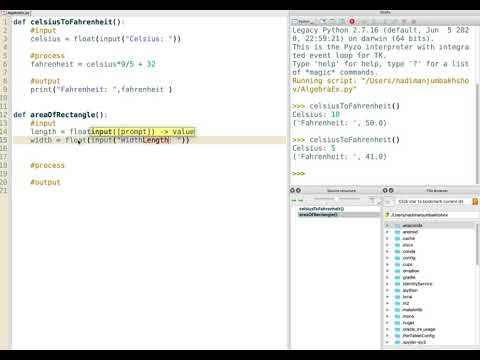Expand the .cups folder
The width and height of the screenshot is (480, 360).
(387, 265)
